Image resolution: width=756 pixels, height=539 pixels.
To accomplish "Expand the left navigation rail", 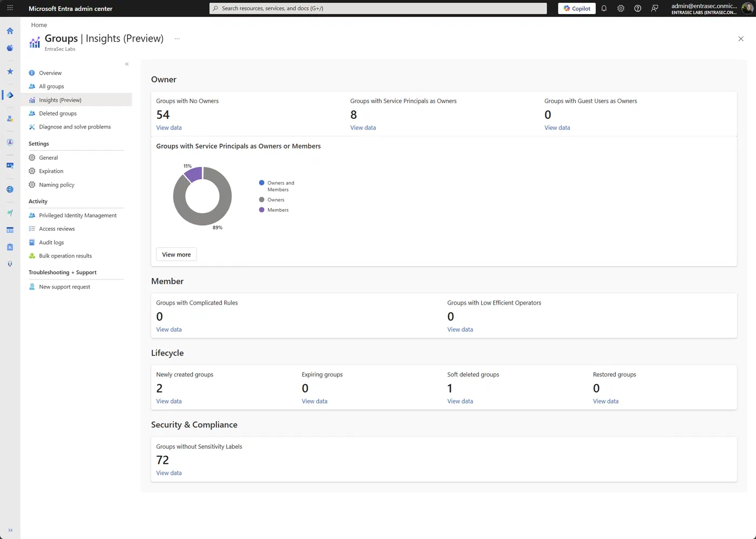I will pyautogui.click(x=10, y=530).
